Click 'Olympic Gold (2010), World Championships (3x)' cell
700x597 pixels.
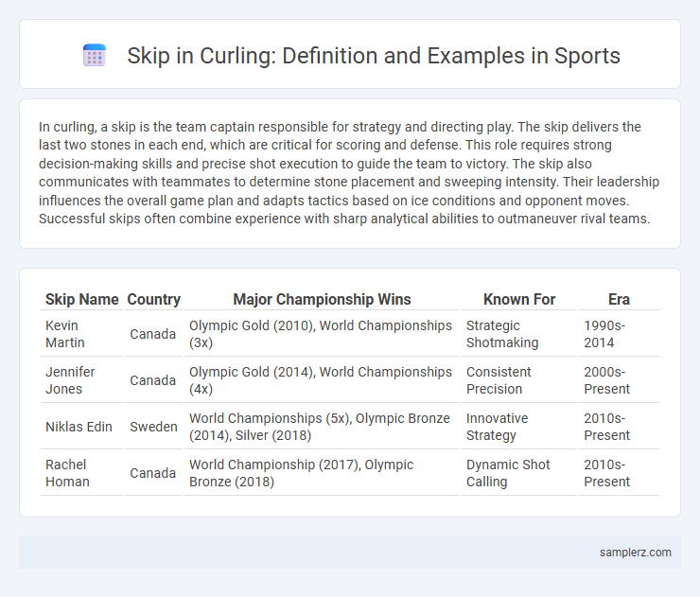tap(322, 334)
